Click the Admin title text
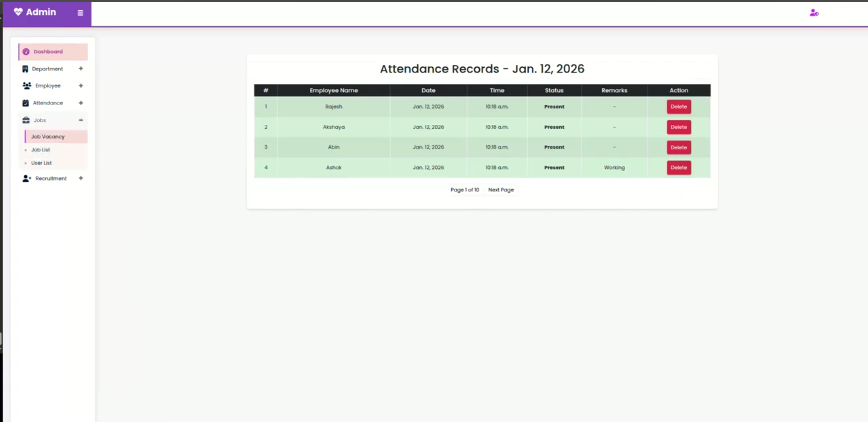The width and height of the screenshot is (868, 422). [x=41, y=12]
